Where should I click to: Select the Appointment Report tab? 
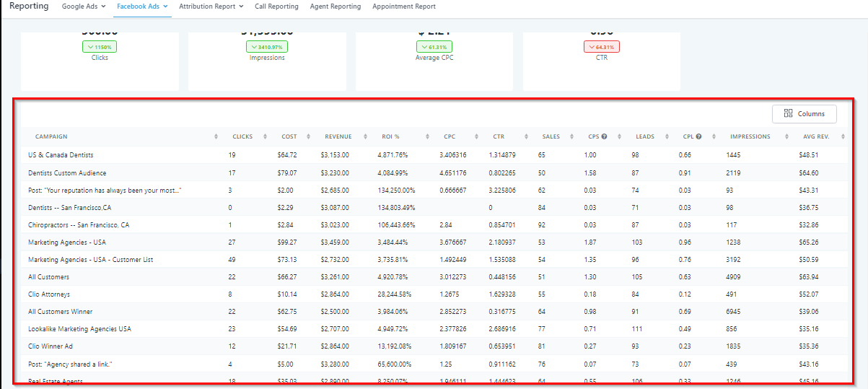[403, 6]
